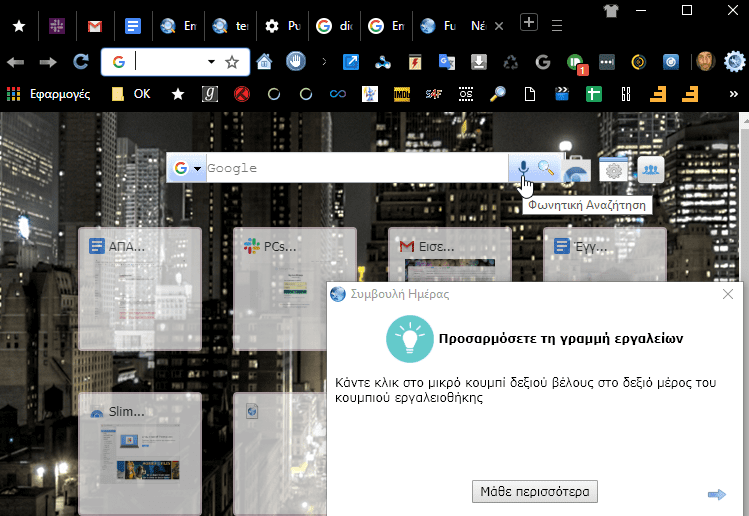Viewport: 749px width, 516px height.
Task: Open the Εισε... Gmail speed dial thumbnail
Action: tap(450, 255)
